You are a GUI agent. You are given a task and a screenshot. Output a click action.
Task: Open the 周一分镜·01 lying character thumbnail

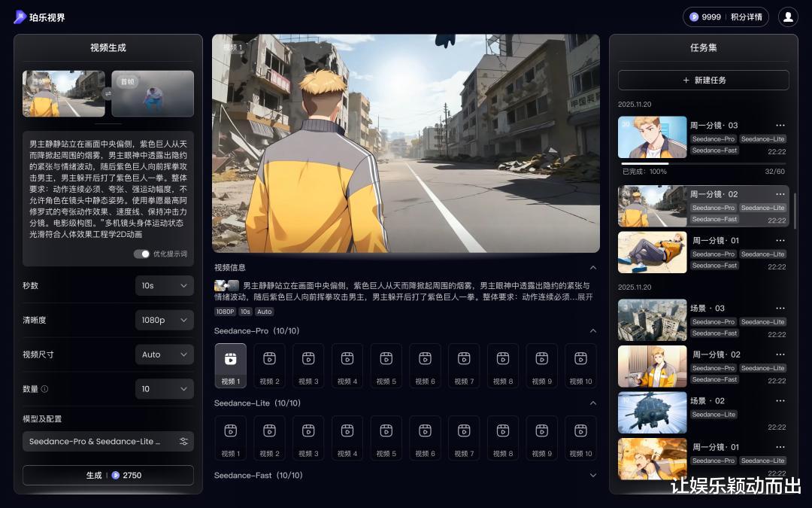[653, 252]
